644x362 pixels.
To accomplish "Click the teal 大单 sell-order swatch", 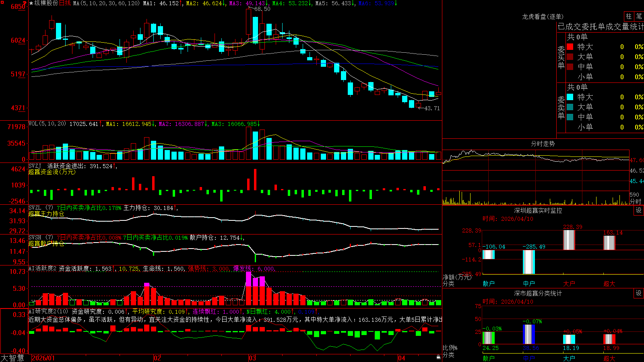I will [570, 107].
